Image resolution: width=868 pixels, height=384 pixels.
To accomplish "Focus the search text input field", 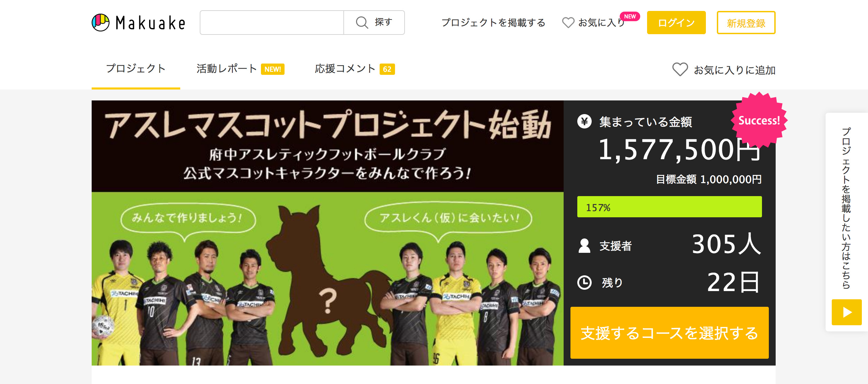I will 272,23.
